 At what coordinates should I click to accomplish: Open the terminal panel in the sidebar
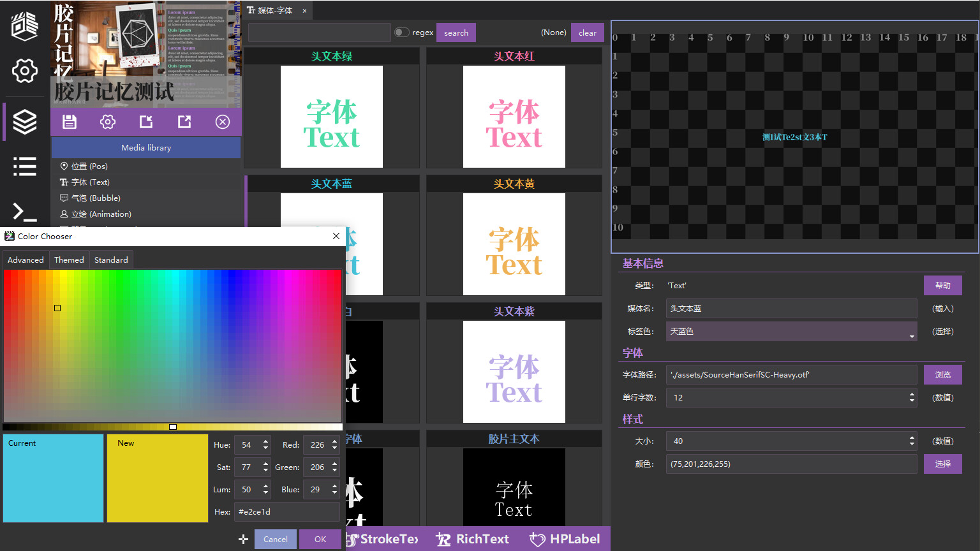pyautogui.click(x=24, y=211)
